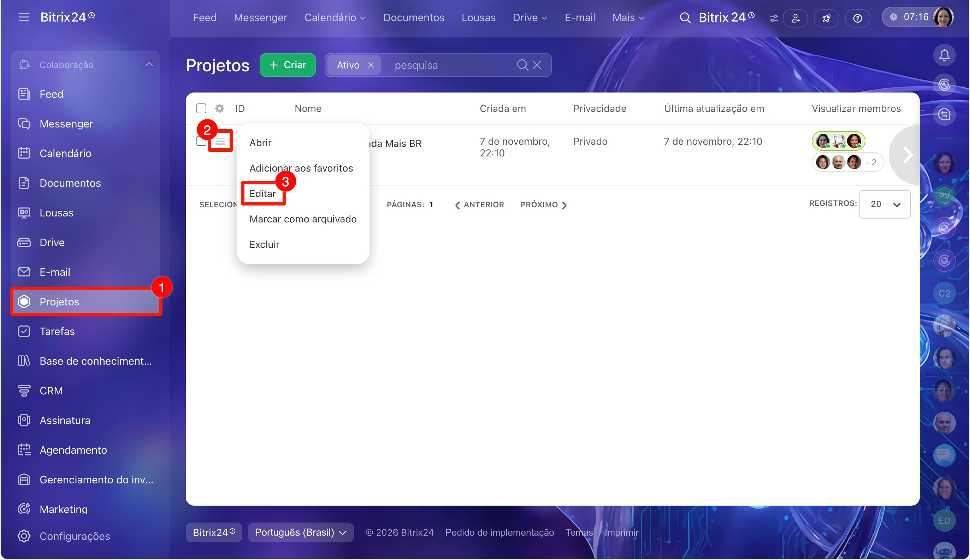
Task: Open Base de conhecimento in sidebar
Action: (85, 361)
